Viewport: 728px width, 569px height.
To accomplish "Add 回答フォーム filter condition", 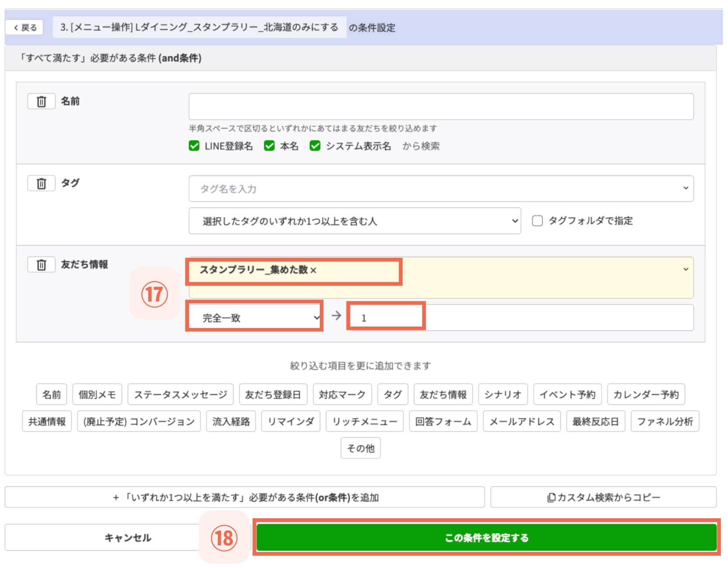I will (443, 421).
